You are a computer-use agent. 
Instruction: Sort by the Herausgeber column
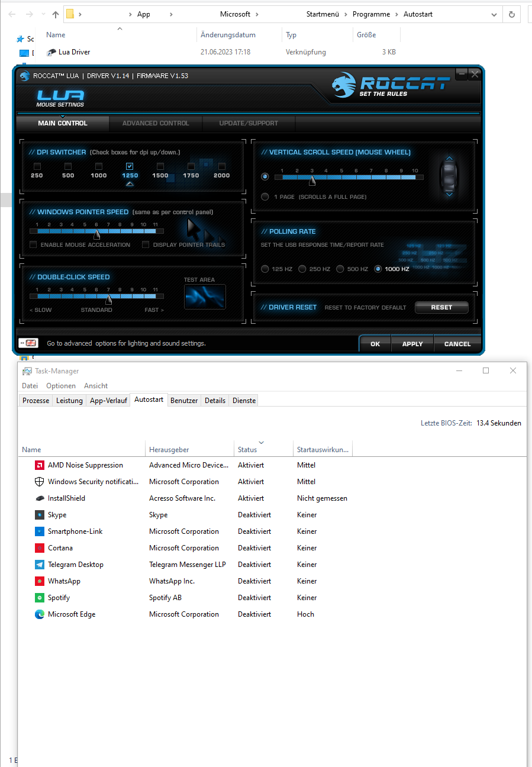[189, 450]
